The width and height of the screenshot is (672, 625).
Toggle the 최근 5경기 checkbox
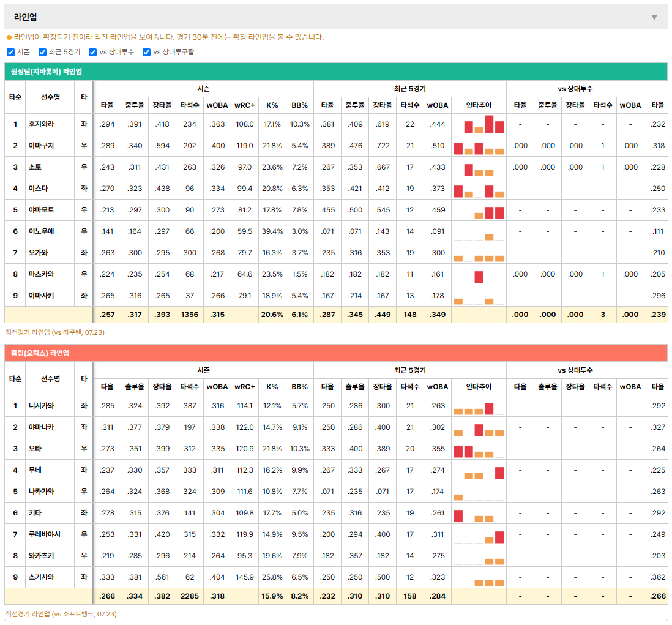(42, 52)
